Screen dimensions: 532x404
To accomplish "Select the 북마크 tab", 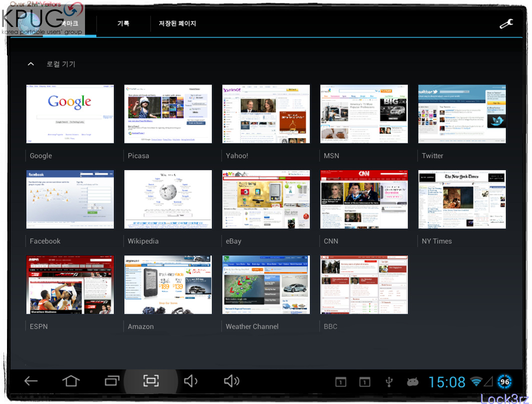I will pos(69,24).
